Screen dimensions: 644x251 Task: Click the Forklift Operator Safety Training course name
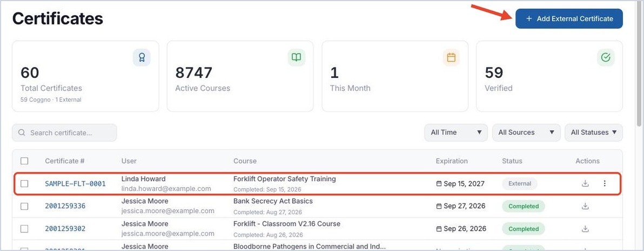tap(285, 179)
